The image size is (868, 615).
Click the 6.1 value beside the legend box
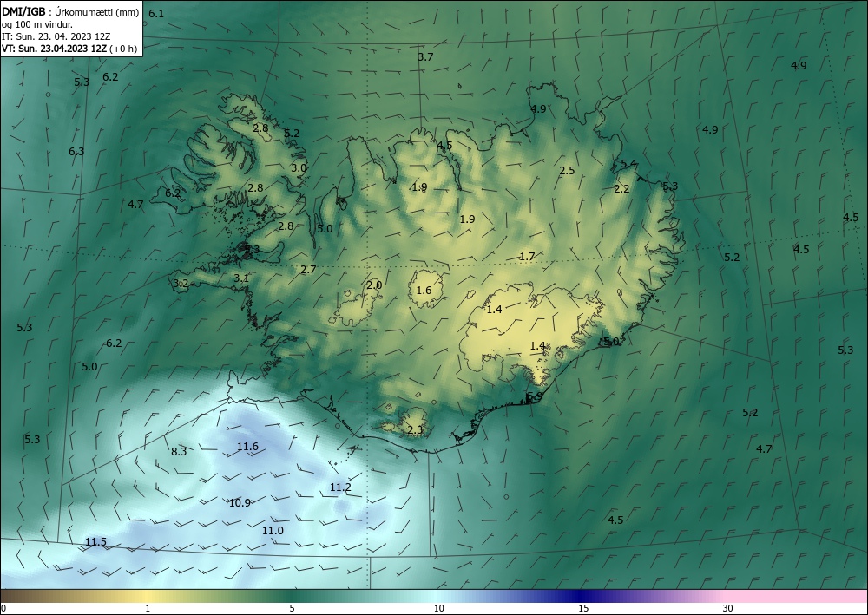[156, 14]
